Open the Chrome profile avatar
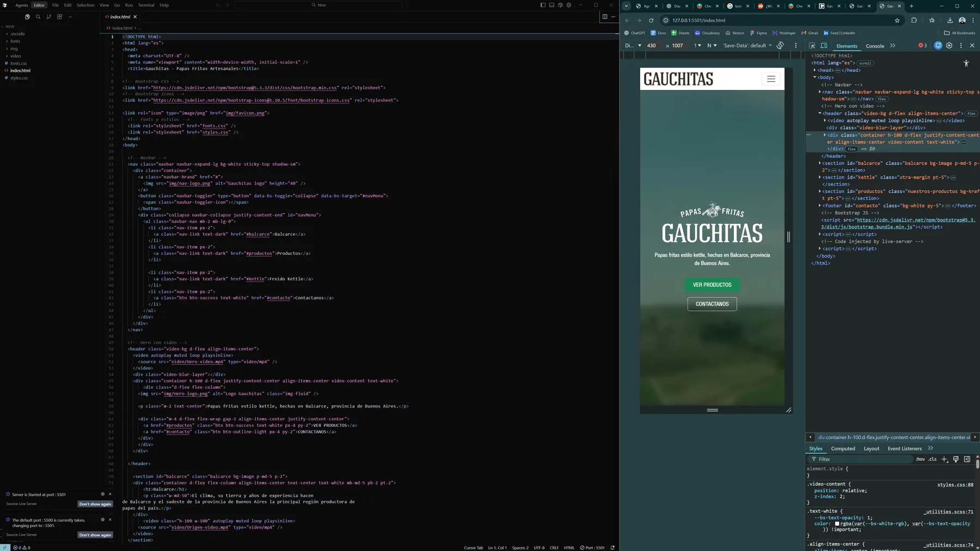Image resolution: width=980 pixels, height=551 pixels. (x=962, y=20)
